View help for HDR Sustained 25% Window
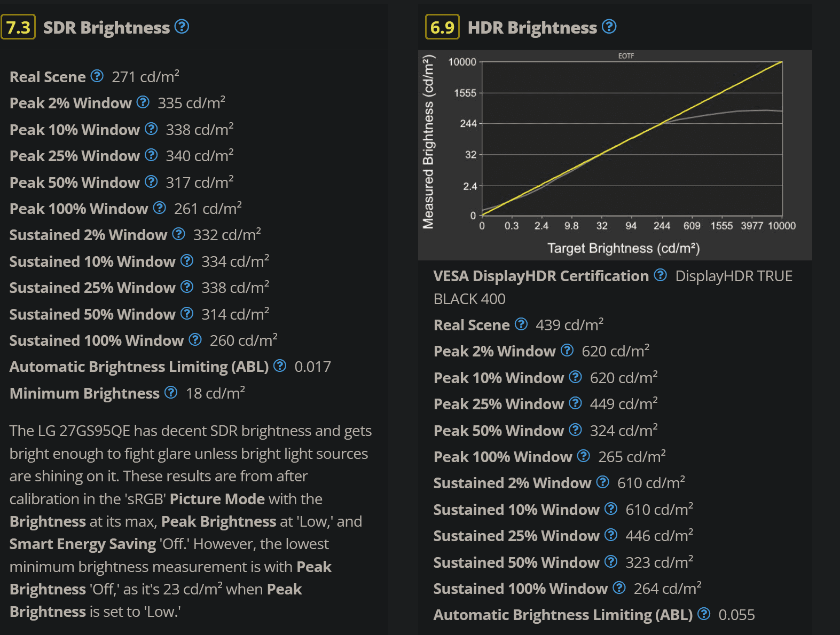Viewport: 840px width, 635px height. pos(611,535)
